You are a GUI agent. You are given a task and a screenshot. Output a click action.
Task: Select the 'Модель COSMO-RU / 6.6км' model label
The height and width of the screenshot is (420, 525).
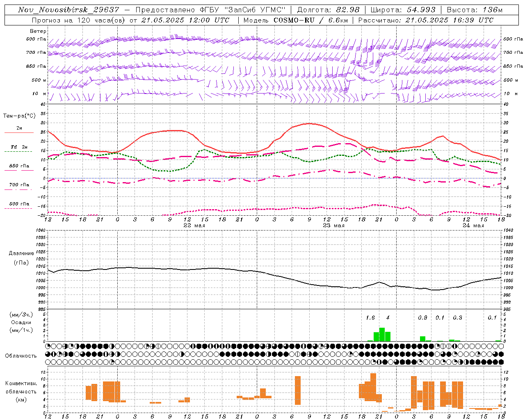pyautogui.click(x=296, y=20)
